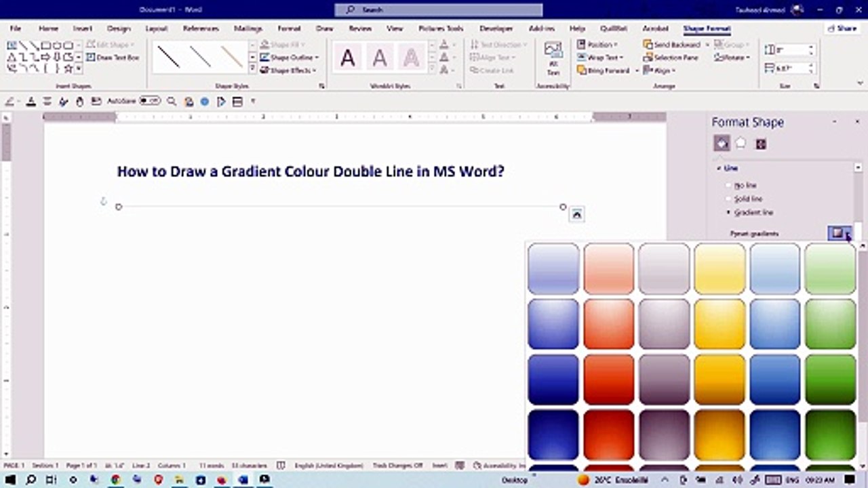Choose the top-row light green preset gradient
Screen dimensions: 868x488
click(830, 269)
